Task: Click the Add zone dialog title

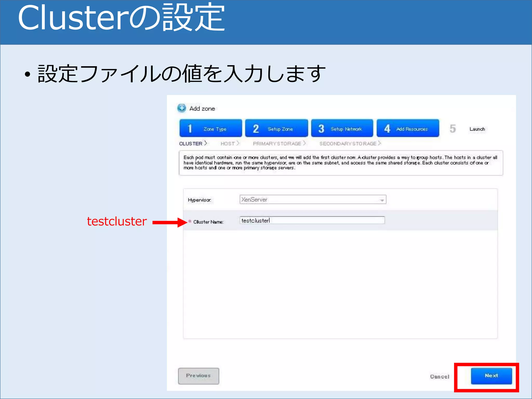Action: tap(202, 109)
